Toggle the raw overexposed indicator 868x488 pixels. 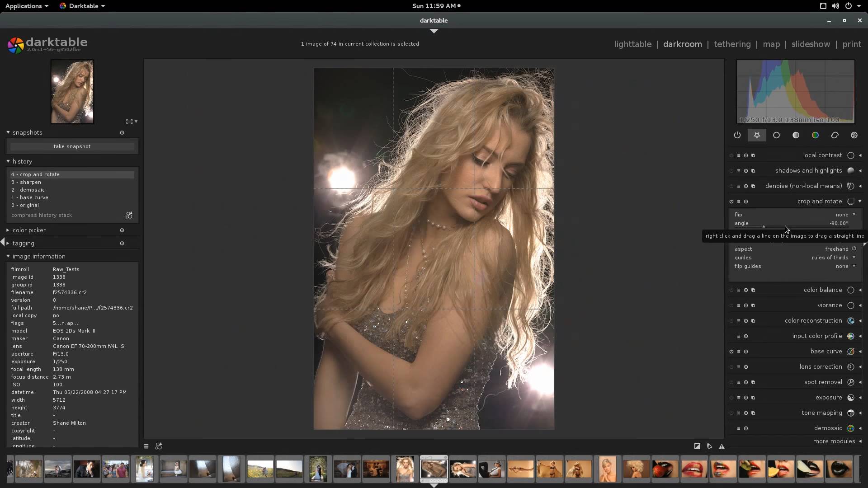(x=697, y=446)
